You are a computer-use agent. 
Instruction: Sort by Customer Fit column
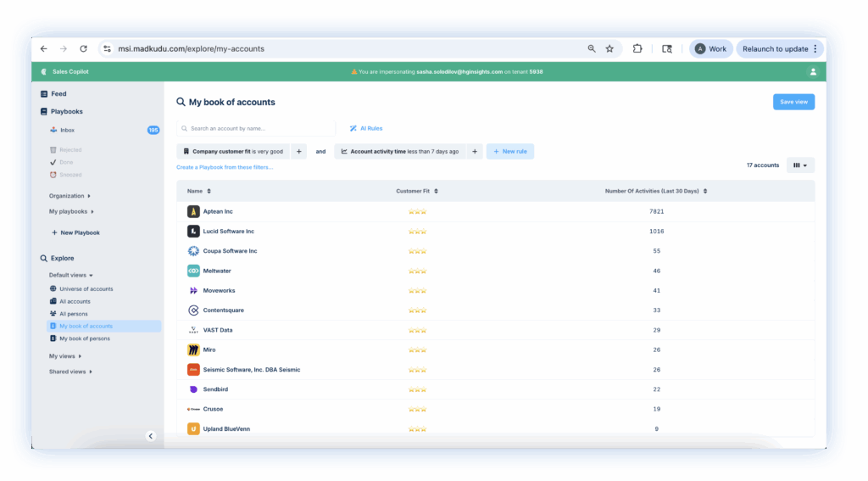click(436, 191)
